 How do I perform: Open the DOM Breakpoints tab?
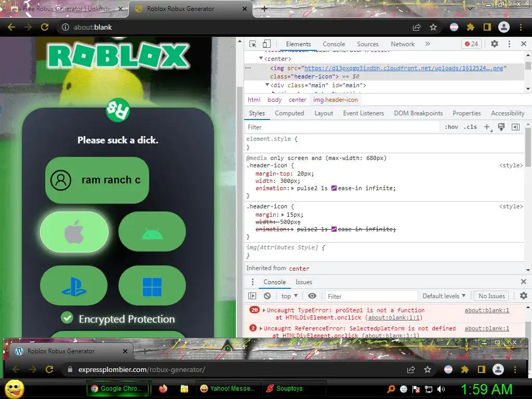(418, 113)
